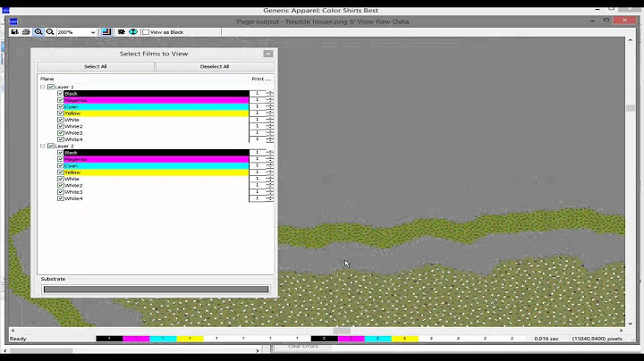Uncheck White under Layer 1

click(61, 120)
